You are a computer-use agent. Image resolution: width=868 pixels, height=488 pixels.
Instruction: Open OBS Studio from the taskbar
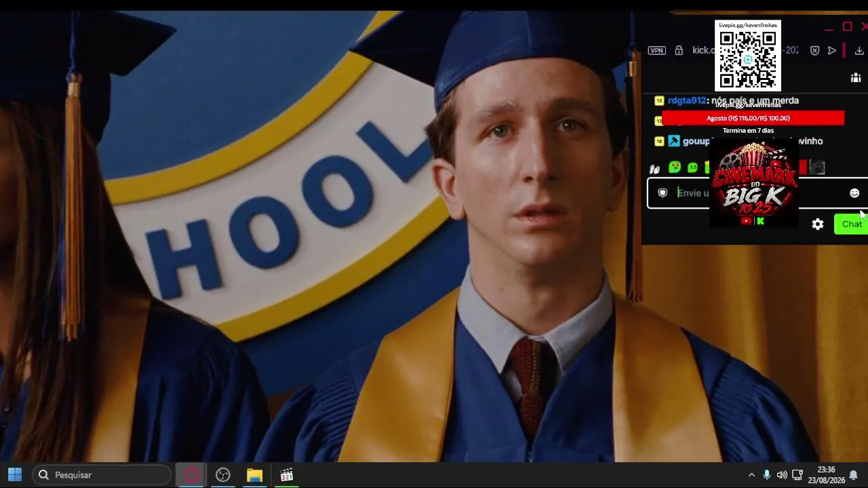[223, 475]
